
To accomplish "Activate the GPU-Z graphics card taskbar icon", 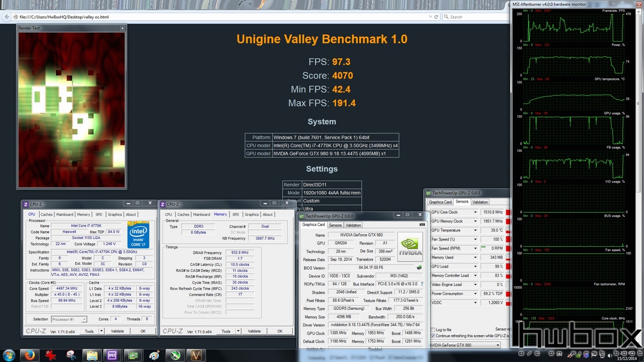I will (x=133, y=355).
